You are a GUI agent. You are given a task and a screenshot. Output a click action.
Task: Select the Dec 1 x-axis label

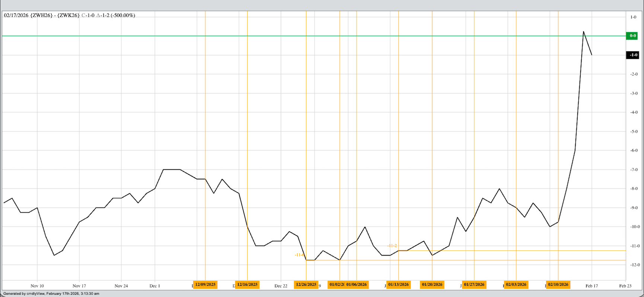(155, 286)
